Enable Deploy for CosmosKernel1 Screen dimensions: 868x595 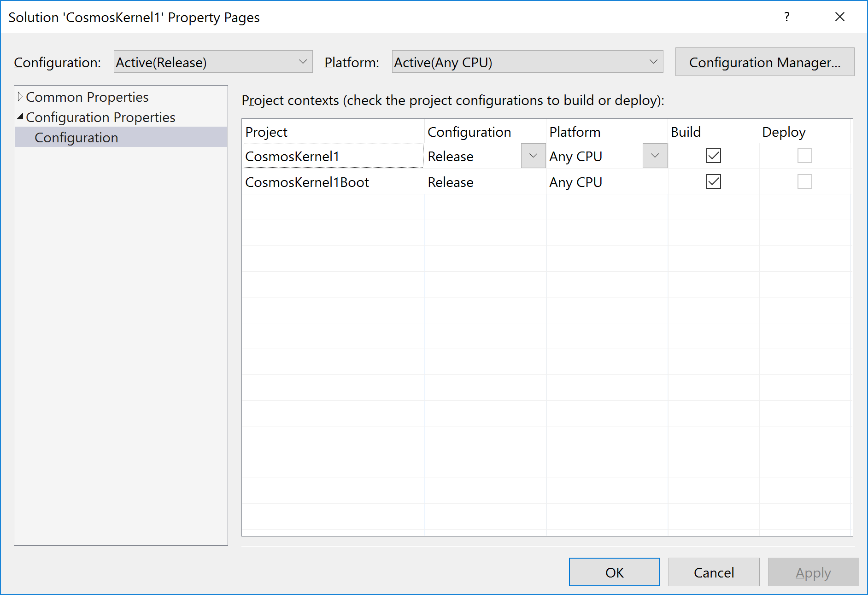[804, 156]
